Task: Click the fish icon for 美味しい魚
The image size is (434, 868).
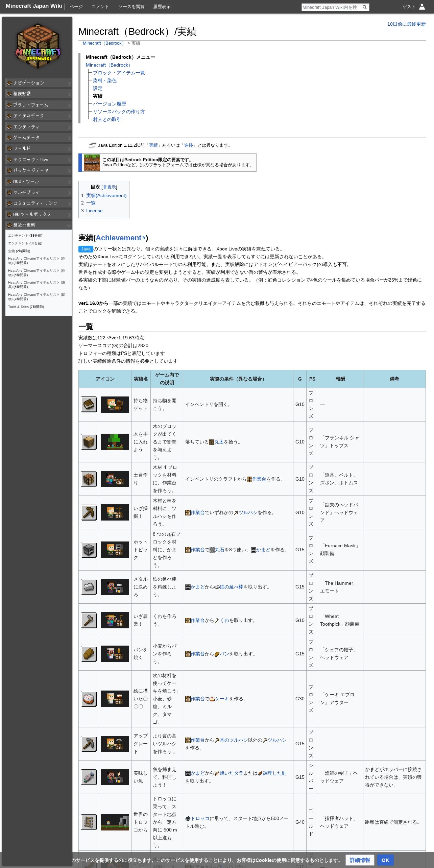Action: [x=89, y=777]
